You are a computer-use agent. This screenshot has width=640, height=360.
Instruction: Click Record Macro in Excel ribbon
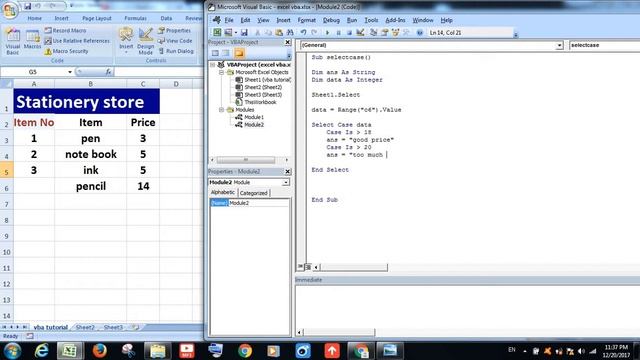(65, 31)
